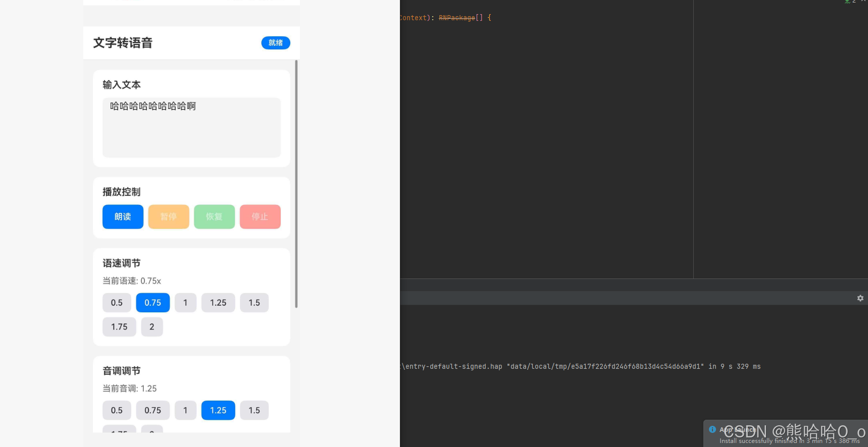Viewport: 868px width, 447px height.
Task: Click the 当前语速: 0.75x label
Action: (132, 281)
